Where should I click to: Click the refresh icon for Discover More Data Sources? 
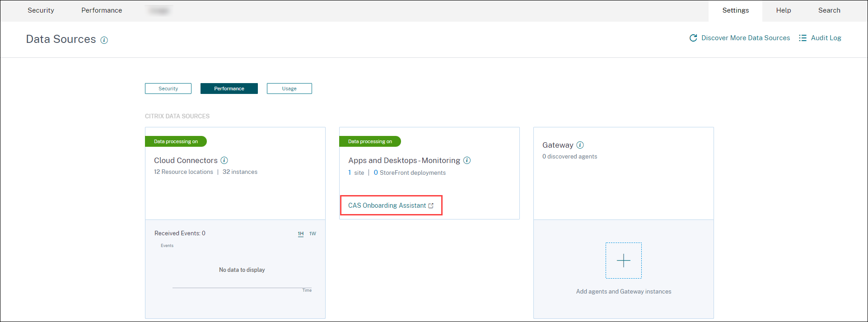693,38
